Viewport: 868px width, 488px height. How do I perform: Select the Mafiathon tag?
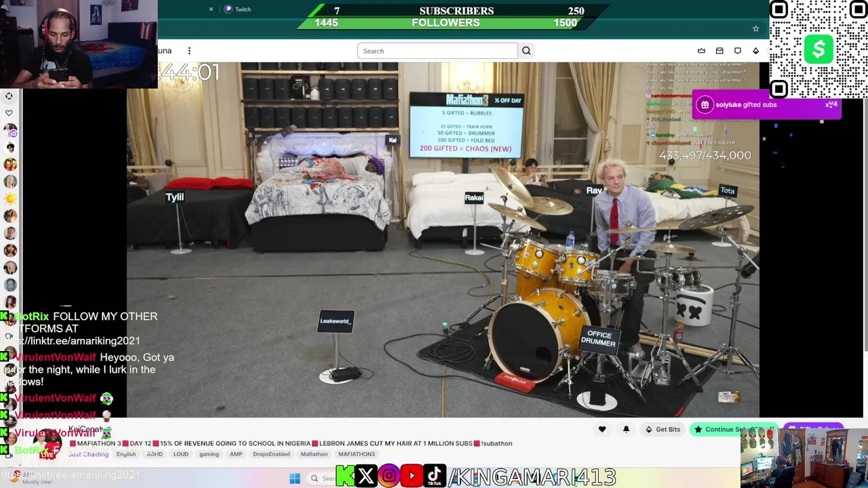point(314,454)
